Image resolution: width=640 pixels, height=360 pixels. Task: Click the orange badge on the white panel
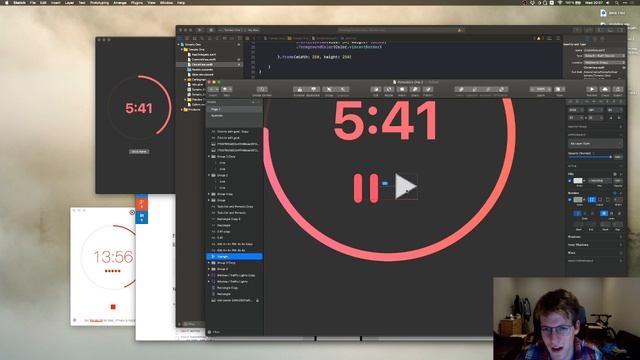[x=142, y=203]
